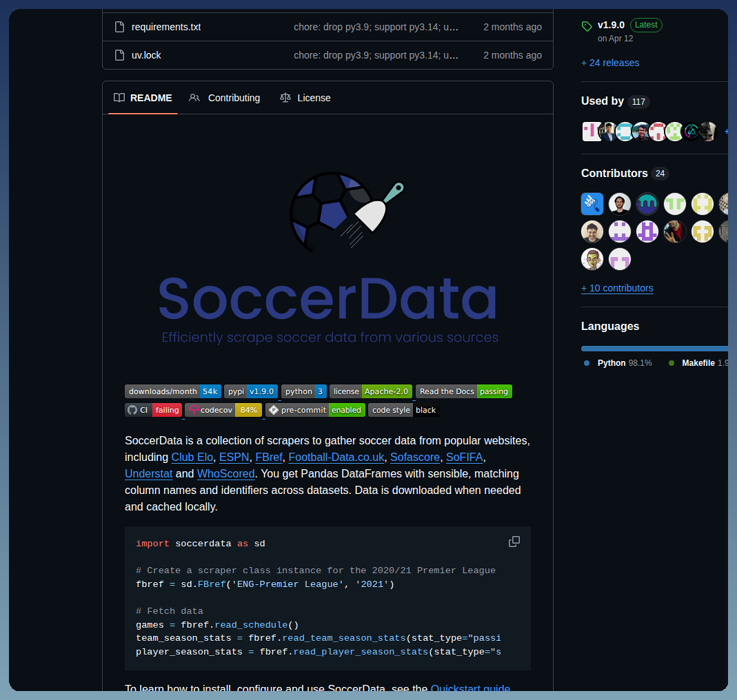Open the Sofascore link

(x=415, y=457)
